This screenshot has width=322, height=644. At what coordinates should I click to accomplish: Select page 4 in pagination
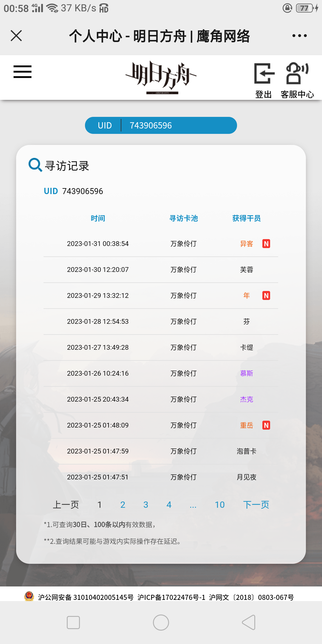click(169, 505)
